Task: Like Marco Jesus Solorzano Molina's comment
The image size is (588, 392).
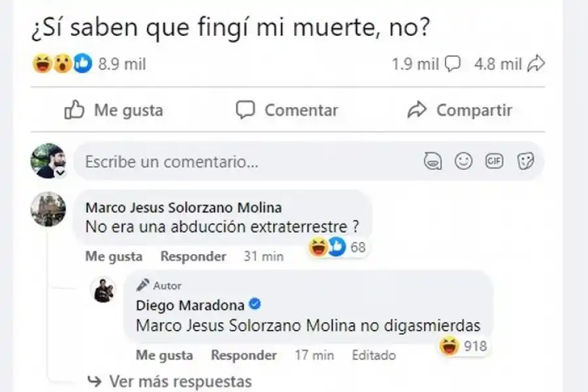Action: tap(113, 257)
